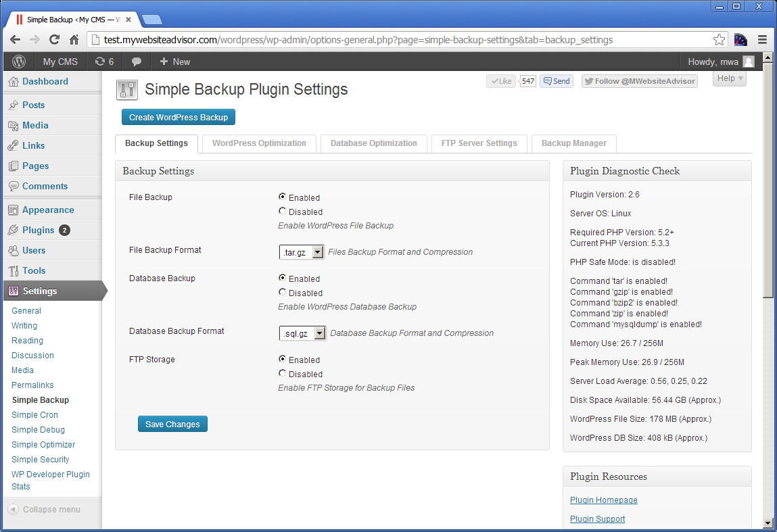Open Writing settings submenu link
The image size is (777, 532).
[x=24, y=325]
